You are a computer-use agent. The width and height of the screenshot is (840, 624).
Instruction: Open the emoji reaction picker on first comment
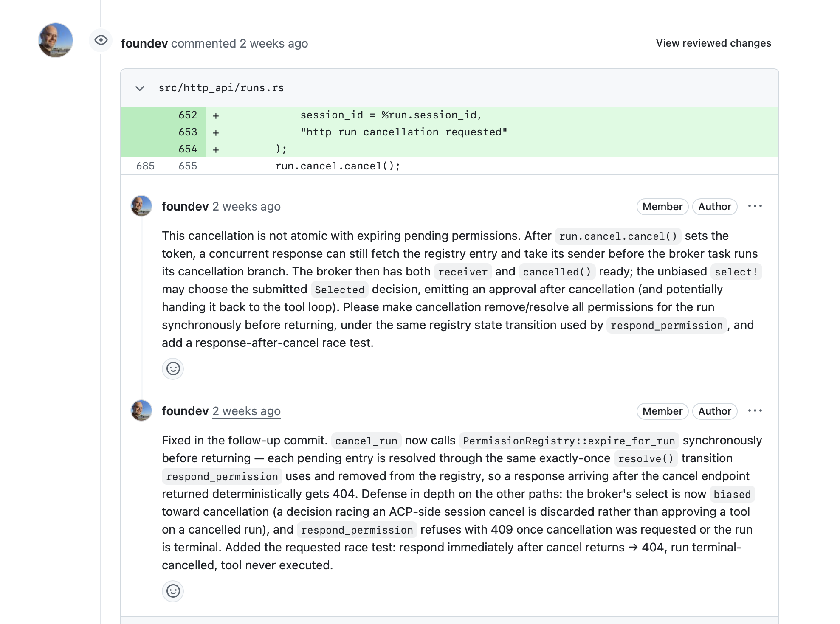pyautogui.click(x=173, y=368)
